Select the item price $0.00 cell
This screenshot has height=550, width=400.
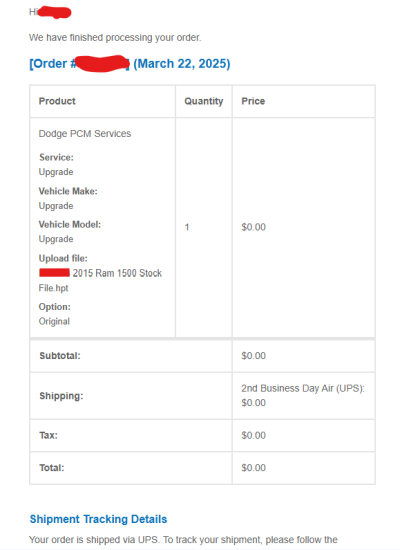pyautogui.click(x=254, y=227)
